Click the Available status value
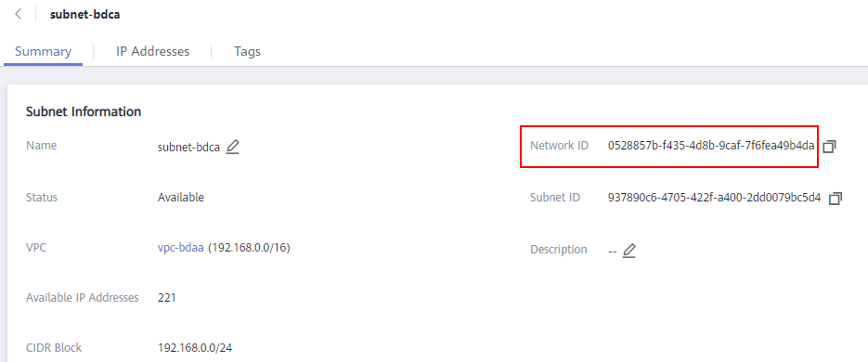The image size is (868, 362). click(x=180, y=198)
